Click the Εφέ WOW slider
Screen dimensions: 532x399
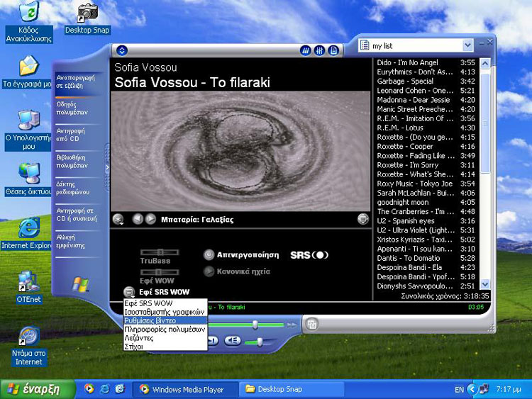[160, 272]
